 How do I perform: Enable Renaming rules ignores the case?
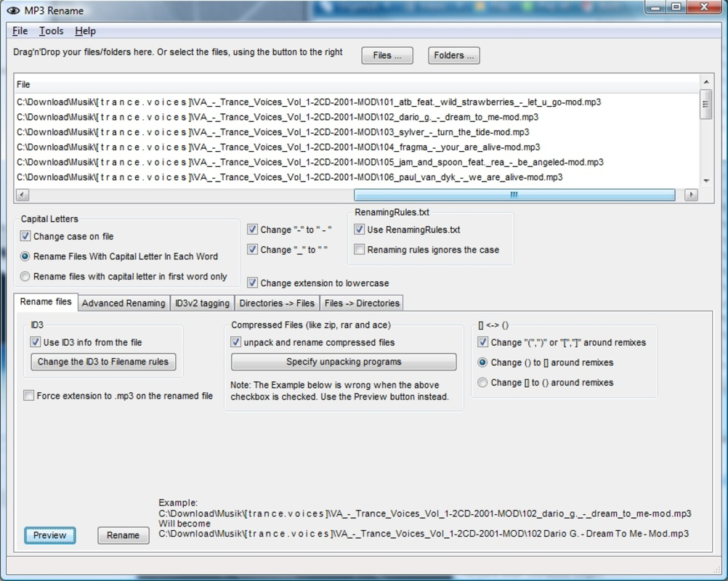point(360,249)
